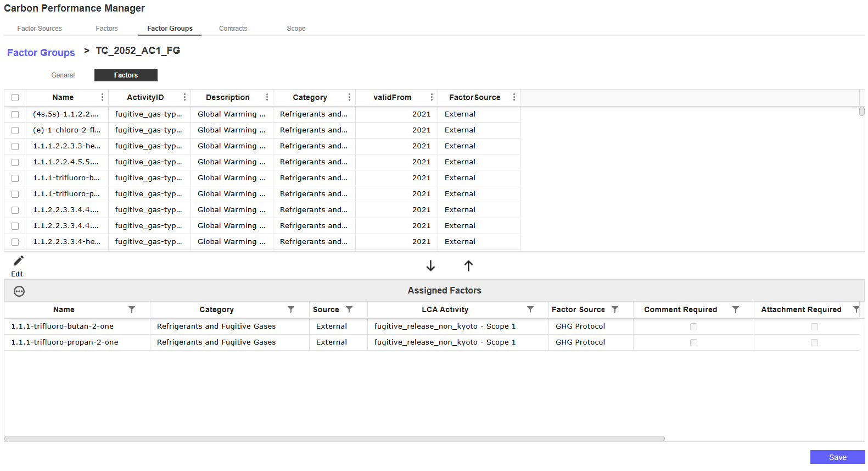The image size is (868, 471).
Task: Go to the Scope tab
Action: [296, 29]
